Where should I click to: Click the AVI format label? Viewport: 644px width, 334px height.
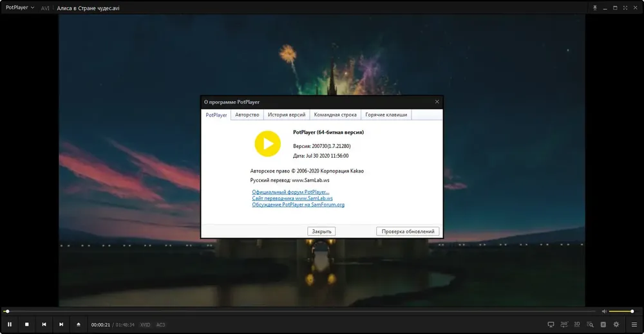pyautogui.click(x=45, y=8)
